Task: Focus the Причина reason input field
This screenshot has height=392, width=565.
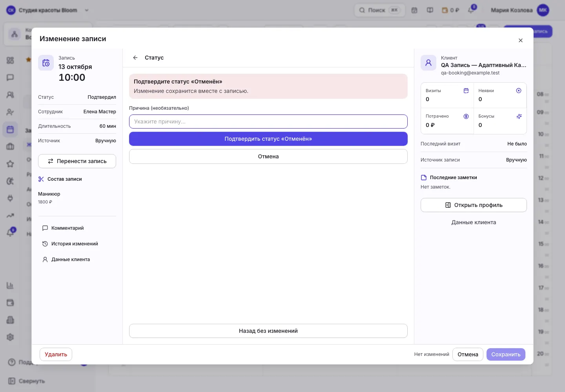Action: click(x=268, y=122)
